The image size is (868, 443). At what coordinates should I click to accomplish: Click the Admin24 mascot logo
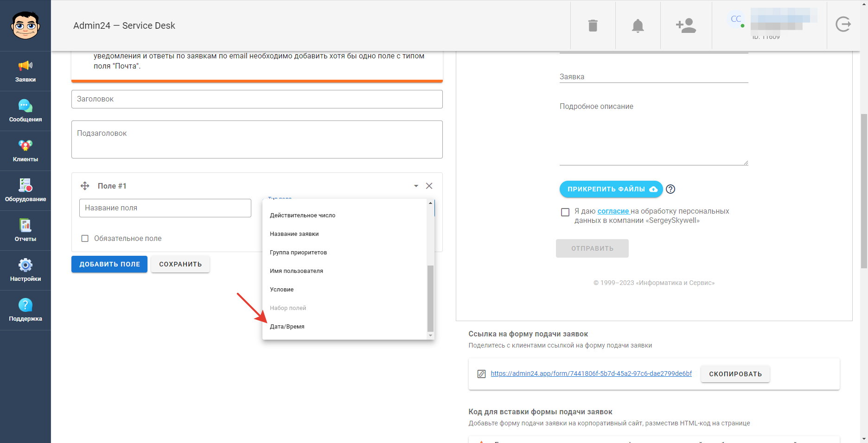click(26, 25)
